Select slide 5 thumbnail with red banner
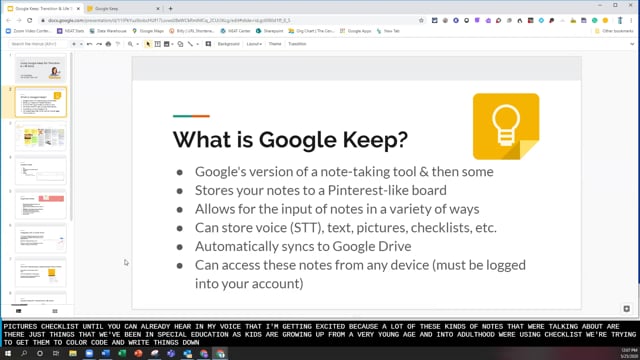 click(40, 204)
